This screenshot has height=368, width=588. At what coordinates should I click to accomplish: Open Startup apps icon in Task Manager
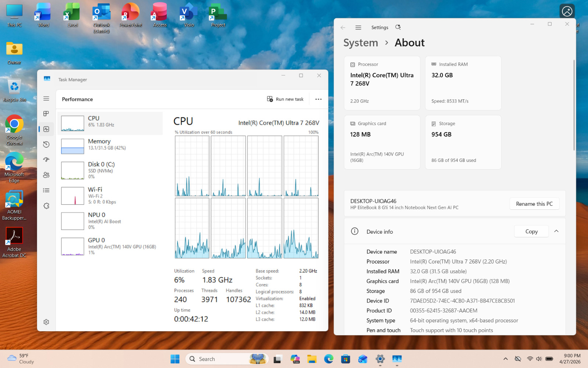click(x=46, y=160)
